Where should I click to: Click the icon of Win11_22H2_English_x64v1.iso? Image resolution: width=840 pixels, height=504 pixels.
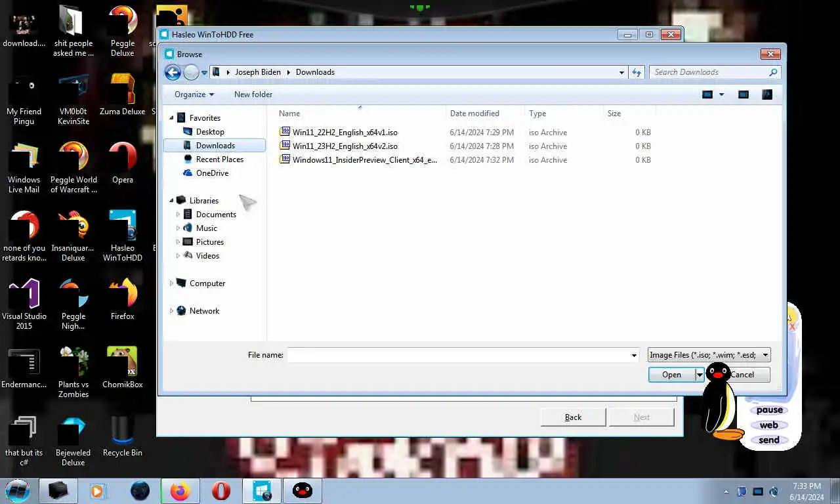[285, 132]
